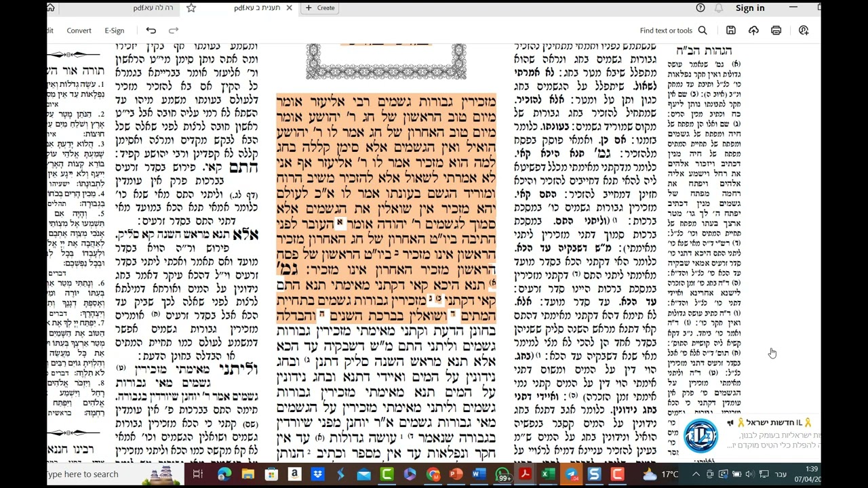Click the search magnifier icon
868x488 pixels.
click(703, 30)
